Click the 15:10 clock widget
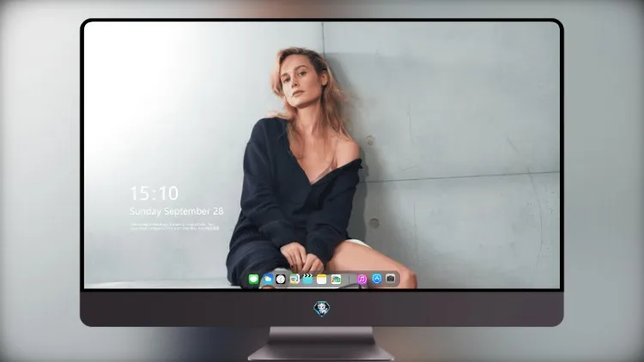Screen dimensions: 644x362 (154, 193)
